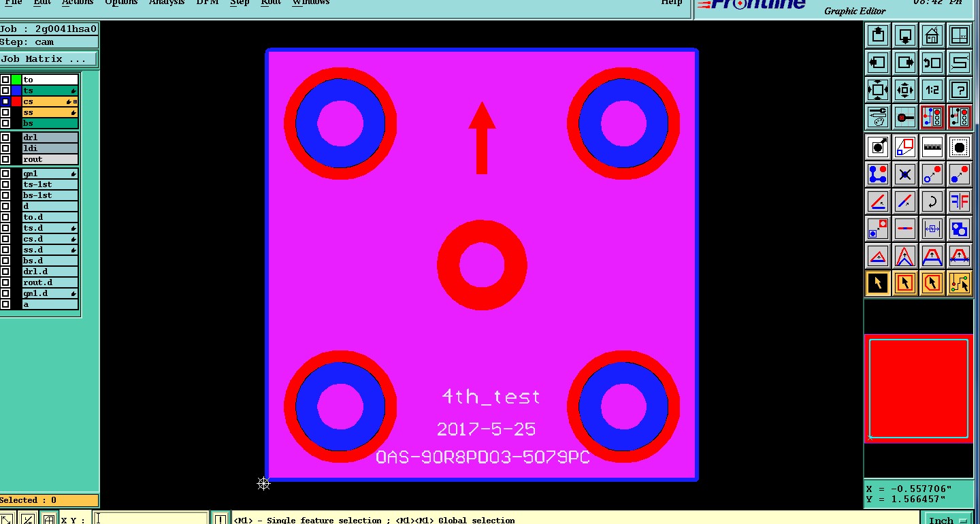Image resolution: width=980 pixels, height=524 pixels.
Task: Click the dimension box with number icon
Action: click(x=932, y=229)
